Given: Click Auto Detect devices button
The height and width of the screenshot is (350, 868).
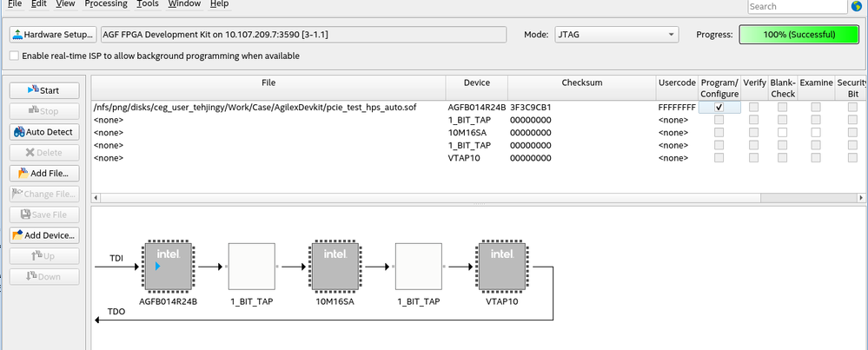Looking at the screenshot, I should (x=45, y=132).
